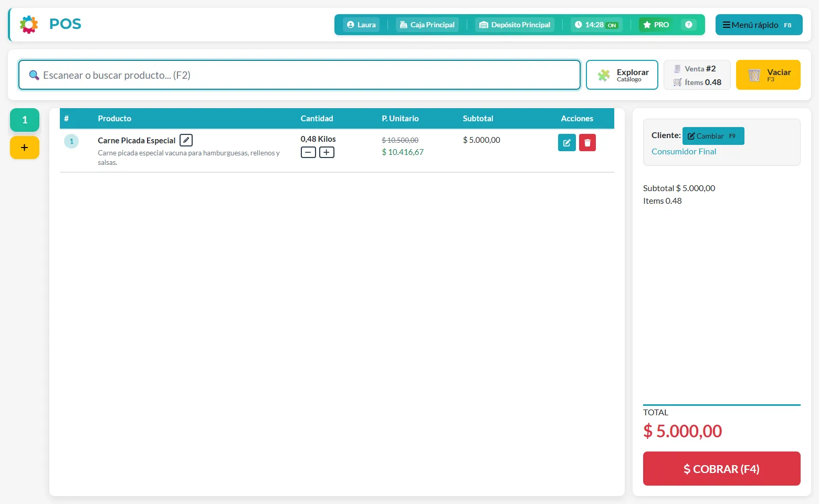This screenshot has width=819, height=504.
Task: Focus the product search field
Action: pyautogui.click(x=299, y=75)
